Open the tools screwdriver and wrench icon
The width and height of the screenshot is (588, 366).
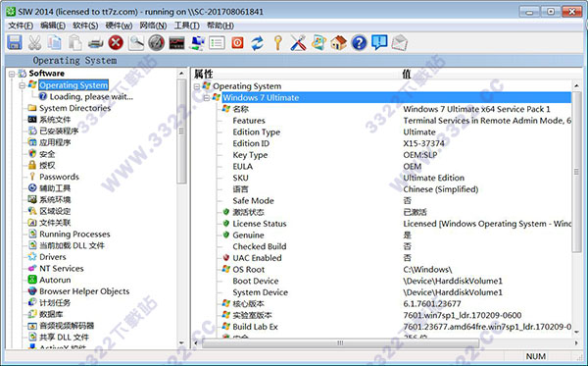[x=299, y=43]
